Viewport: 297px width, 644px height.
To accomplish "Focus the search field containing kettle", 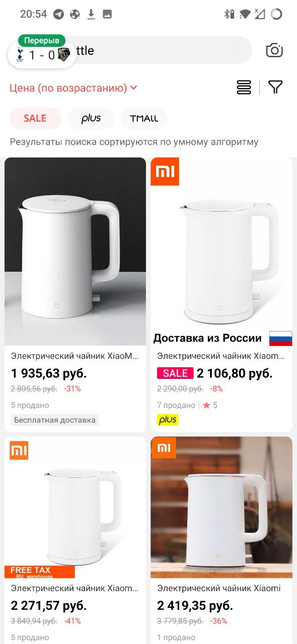I will [x=160, y=50].
